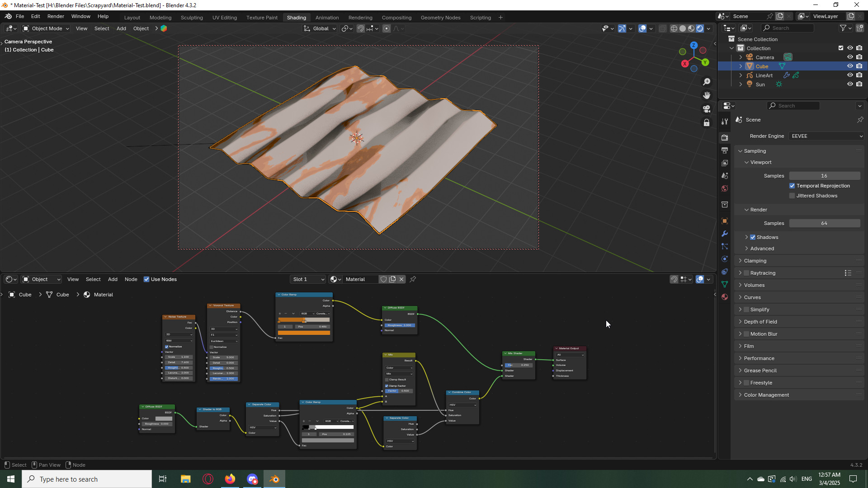Screen dimensions: 868x488
Task: Open the Render Engine EEVEE dropdown
Action: tap(826, 136)
